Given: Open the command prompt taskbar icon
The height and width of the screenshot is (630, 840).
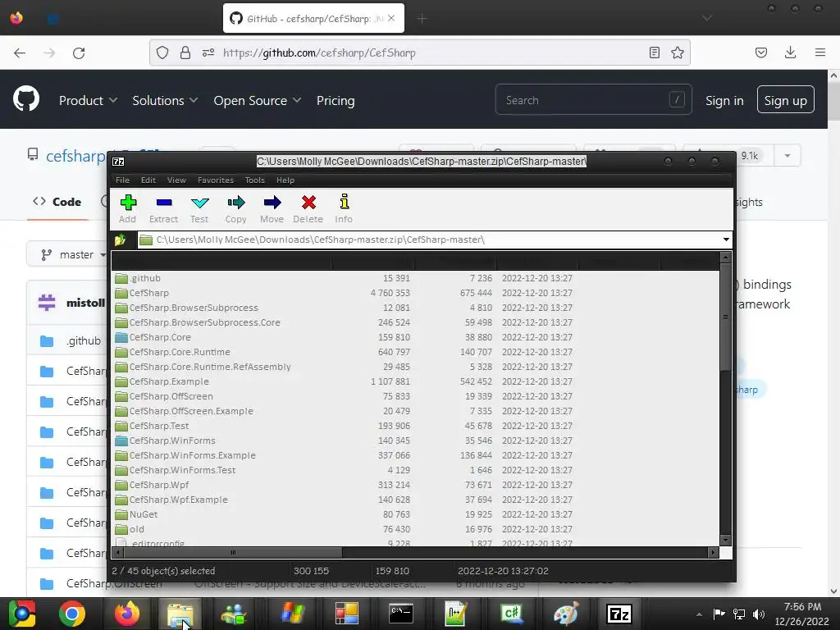Looking at the screenshot, I should pyautogui.click(x=400, y=614).
